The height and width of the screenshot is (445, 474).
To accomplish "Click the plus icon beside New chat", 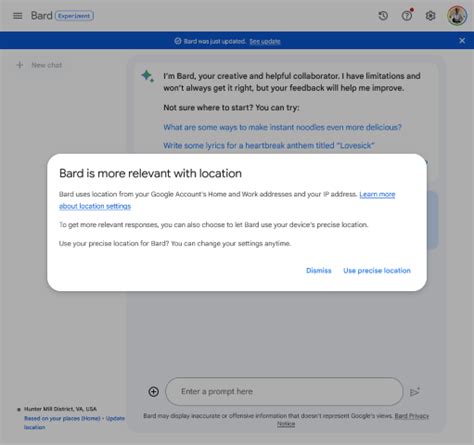I will point(20,65).
